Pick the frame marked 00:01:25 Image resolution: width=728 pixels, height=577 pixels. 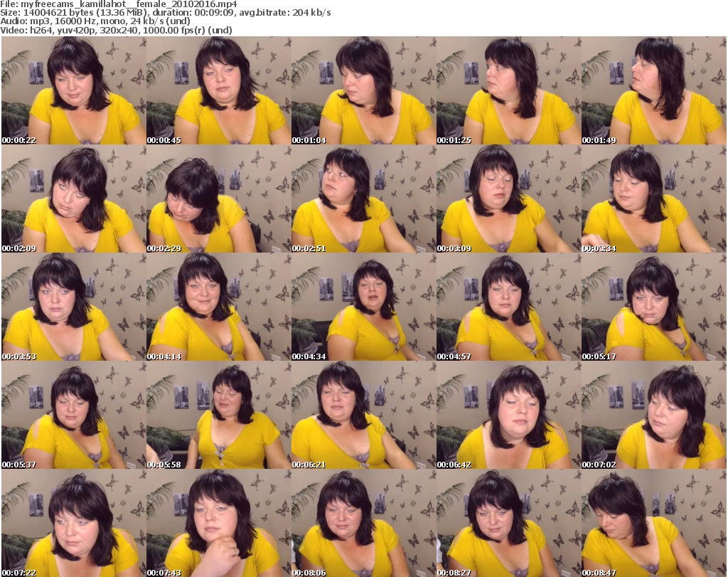509,90
